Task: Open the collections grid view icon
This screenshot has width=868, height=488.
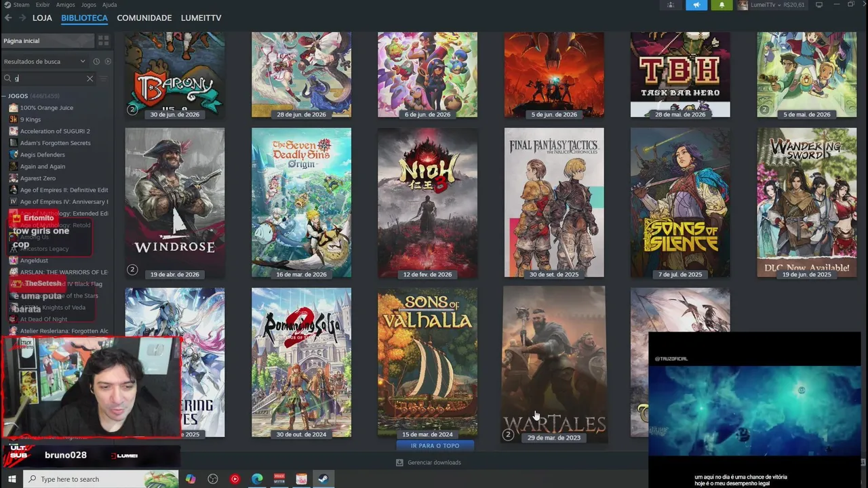Action: click(x=103, y=41)
